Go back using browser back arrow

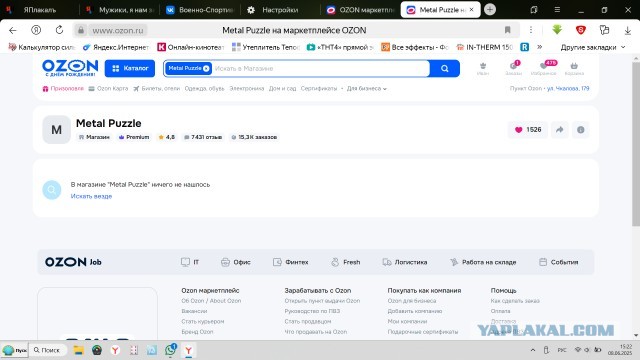[x=13, y=30]
